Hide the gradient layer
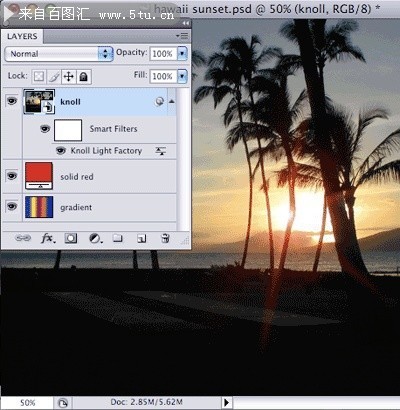 [12, 206]
